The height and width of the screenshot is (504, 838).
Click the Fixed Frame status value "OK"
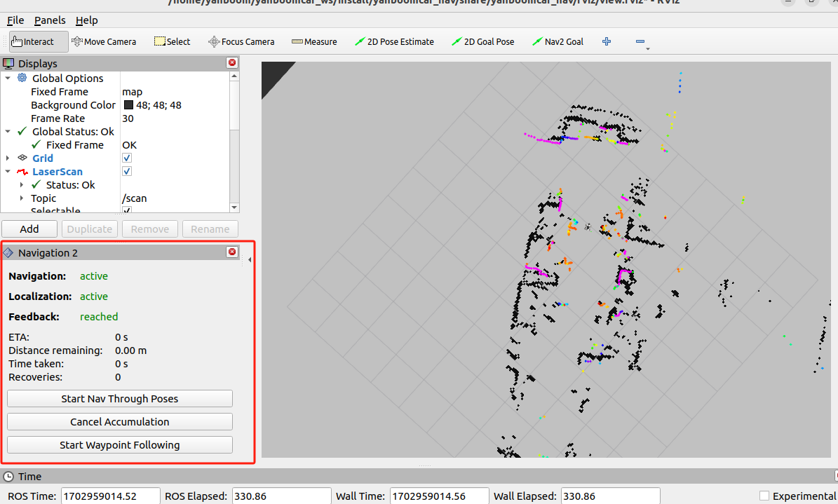(129, 145)
